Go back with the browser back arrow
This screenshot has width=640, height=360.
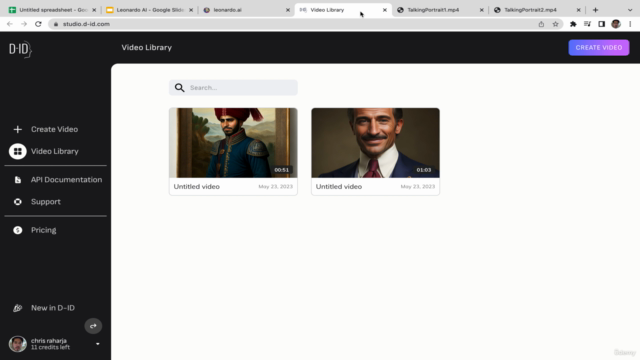(x=10, y=24)
